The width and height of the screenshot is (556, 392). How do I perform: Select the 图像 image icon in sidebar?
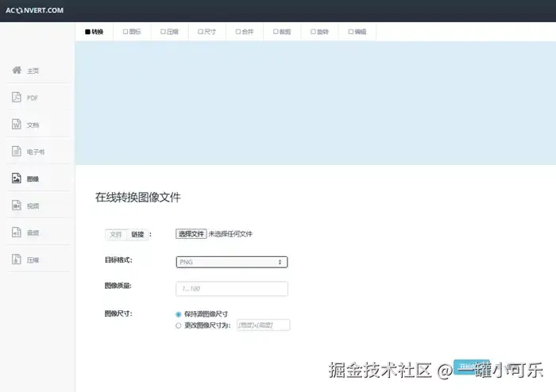[17, 178]
